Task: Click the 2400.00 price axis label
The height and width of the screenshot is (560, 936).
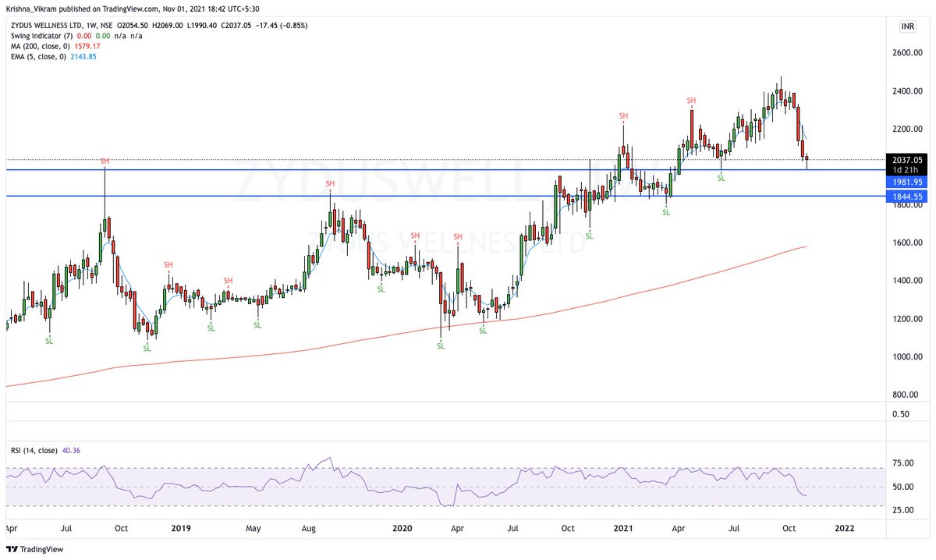Action: [x=909, y=91]
